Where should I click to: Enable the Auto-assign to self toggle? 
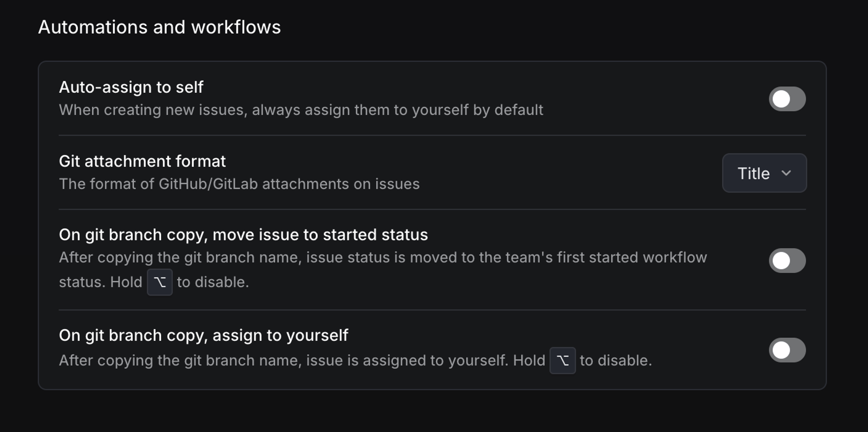click(x=787, y=99)
